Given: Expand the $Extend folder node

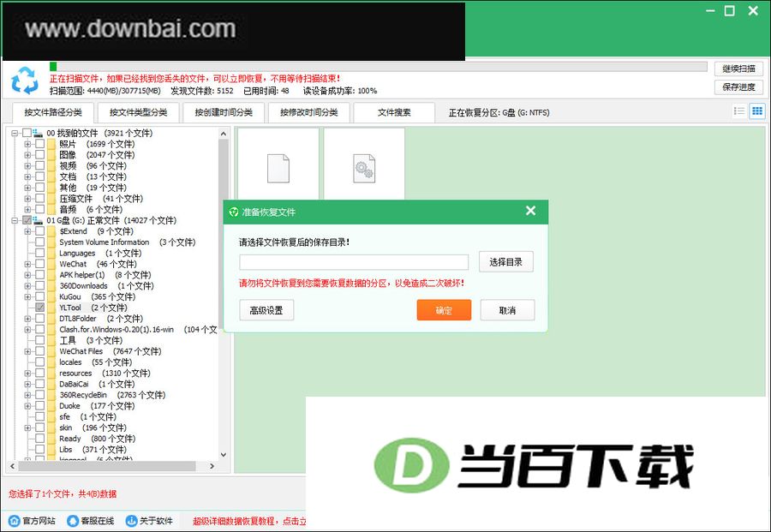Looking at the screenshot, I should [x=27, y=231].
